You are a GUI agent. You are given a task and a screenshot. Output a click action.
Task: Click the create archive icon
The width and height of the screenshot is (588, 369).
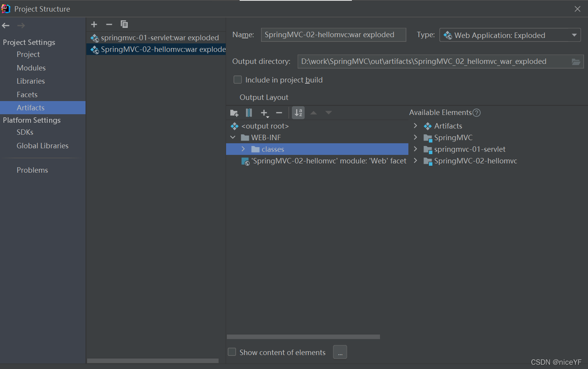249,113
